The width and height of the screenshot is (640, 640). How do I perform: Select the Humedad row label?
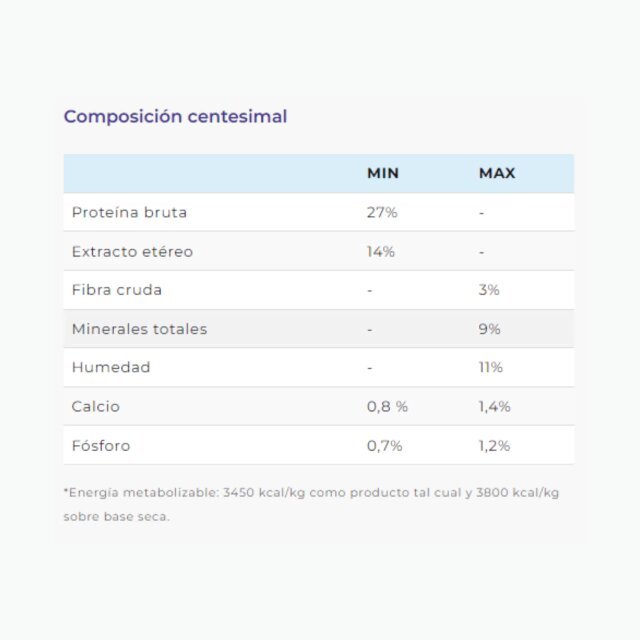tap(111, 368)
